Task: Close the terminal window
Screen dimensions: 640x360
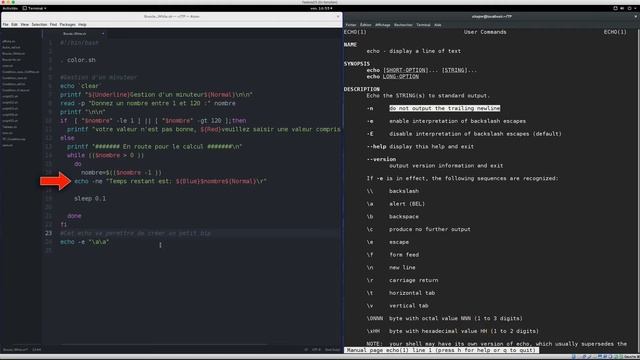Action: [x=636, y=17]
